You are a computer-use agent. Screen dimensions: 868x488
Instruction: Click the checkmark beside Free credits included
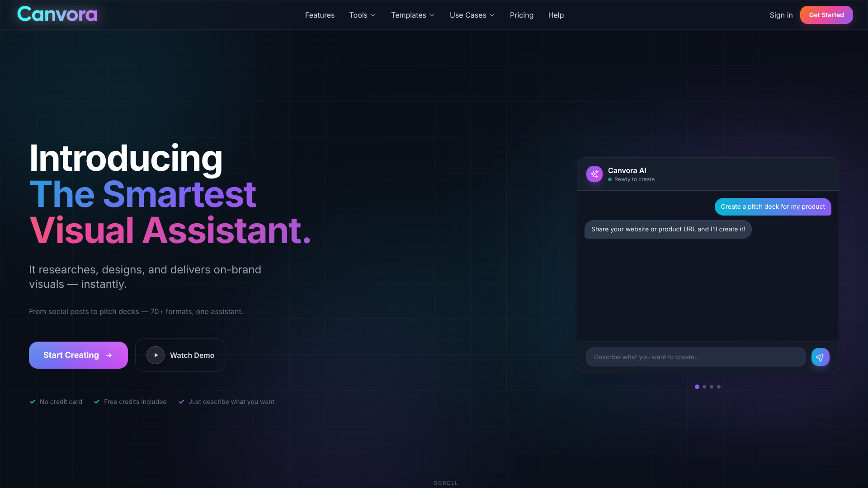pyautogui.click(x=96, y=402)
